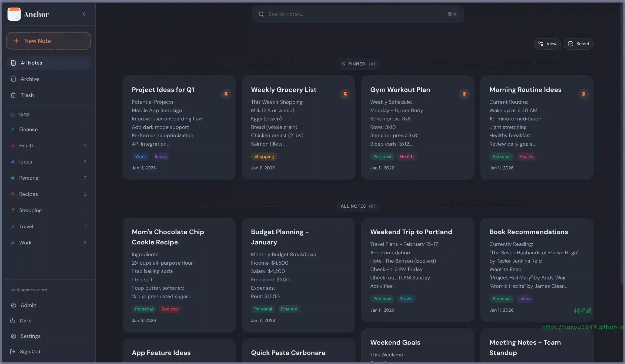625x364 pixels.
Task: Collapse the sidebar with chevron arrow
Action: (83, 14)
